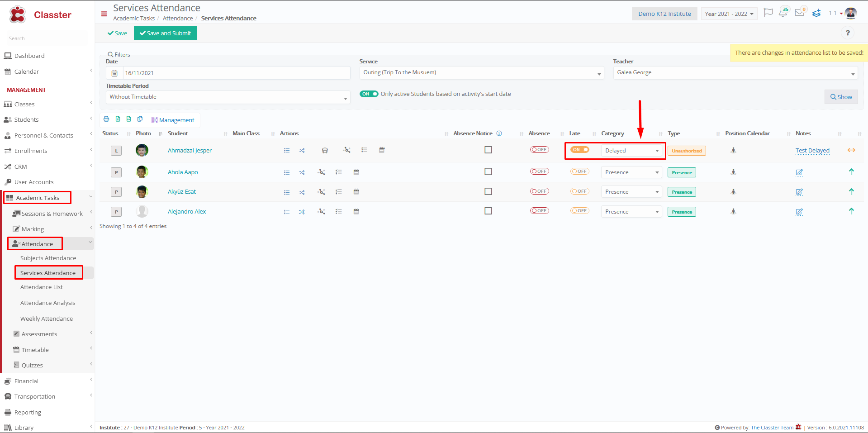868x433 pixels.
Task: Open the messages envelope icon
Action: click(800, 12)
